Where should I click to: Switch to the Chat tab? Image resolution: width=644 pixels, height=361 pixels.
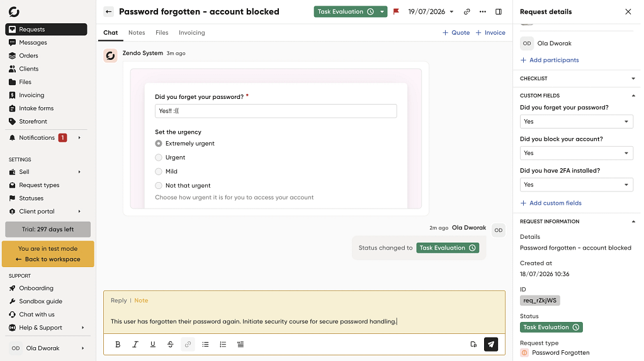[x=111, y=33]
